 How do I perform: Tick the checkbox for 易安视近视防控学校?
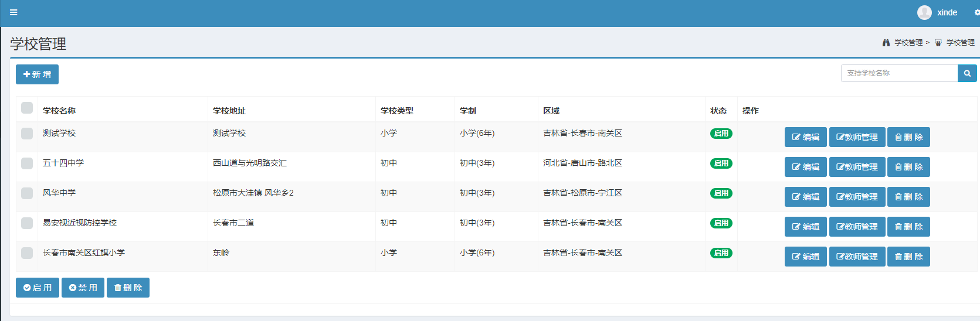click(x=27, y=223)
